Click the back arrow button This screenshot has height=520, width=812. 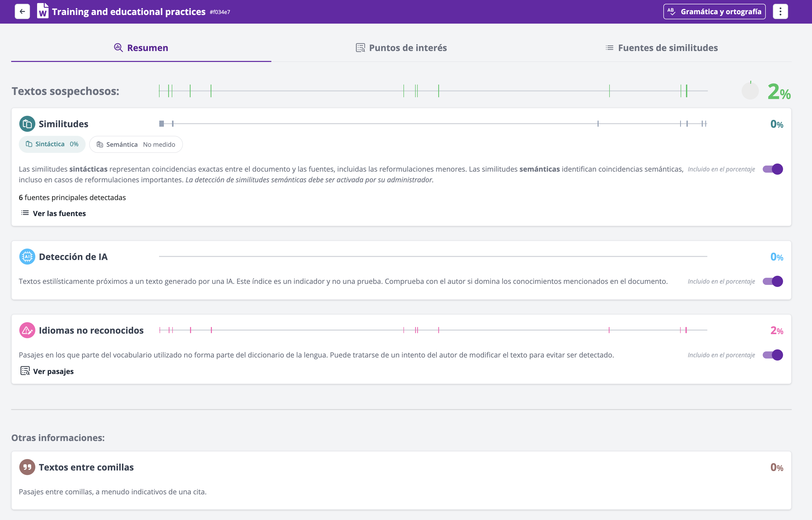(22, 11)
